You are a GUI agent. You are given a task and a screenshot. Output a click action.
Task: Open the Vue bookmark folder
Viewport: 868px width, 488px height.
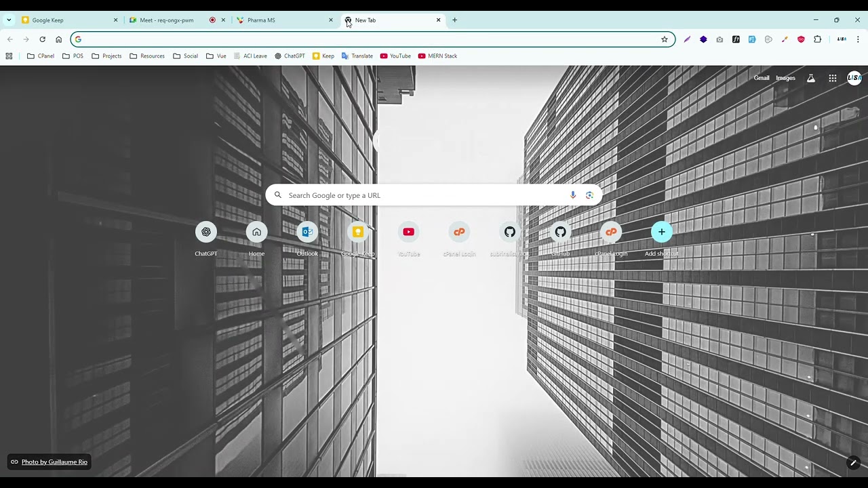[x=216, y=56]
